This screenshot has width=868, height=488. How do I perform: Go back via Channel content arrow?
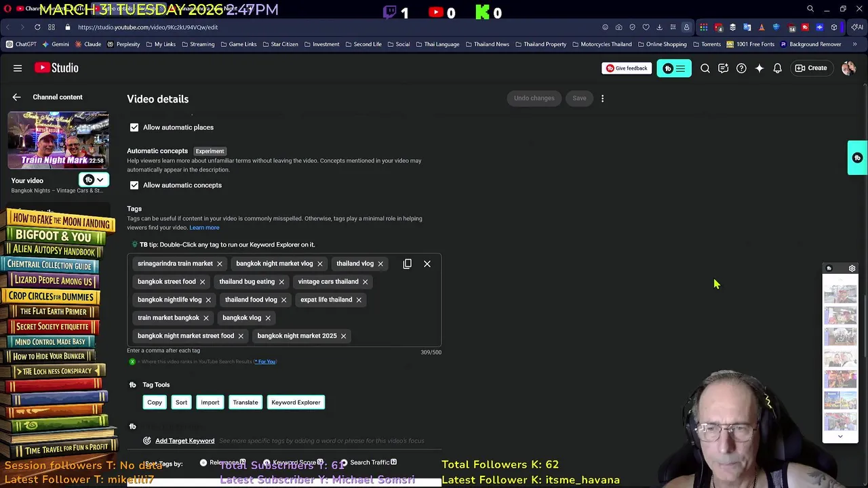[16, 97]
